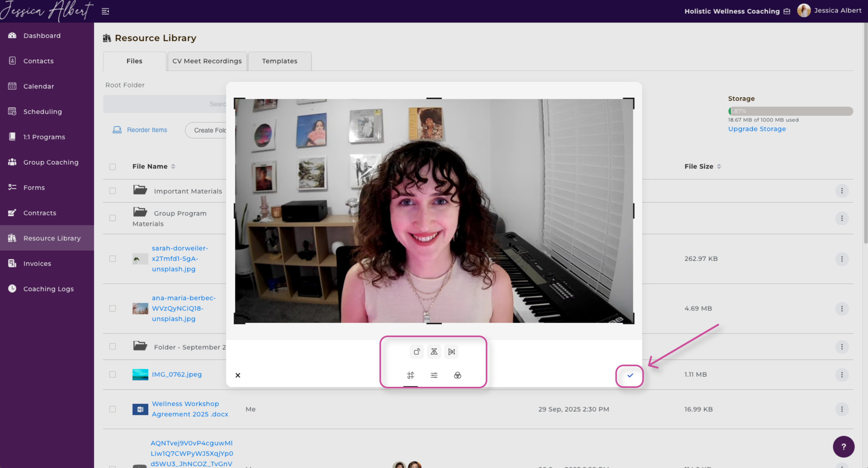Flip the image vertically

pyautogui.click(x=452, y=352)
